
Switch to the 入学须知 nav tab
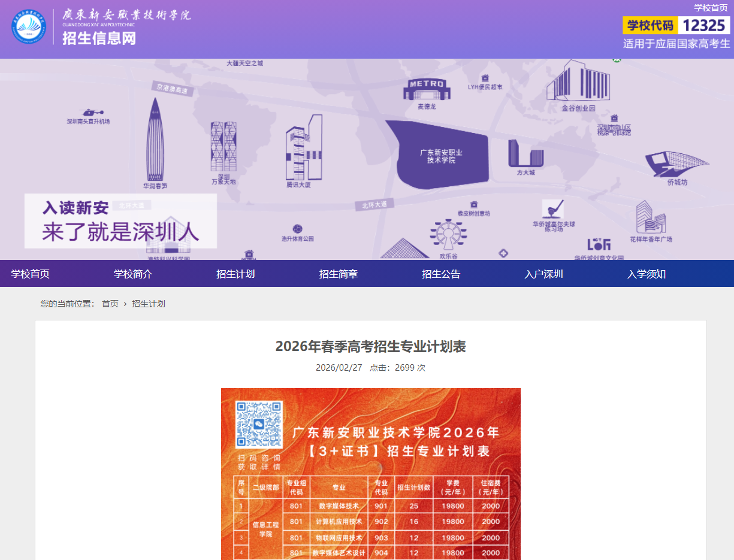[646, 273]
